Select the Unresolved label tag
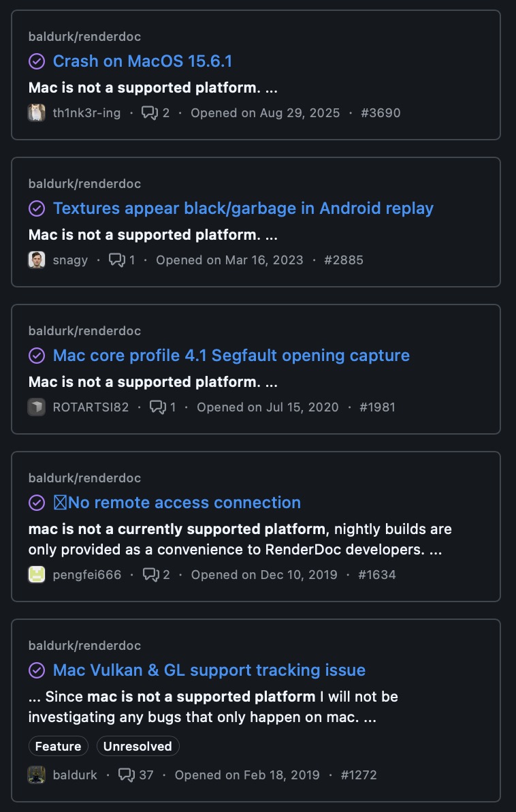This screenshot has height=812, width=516. click(138, 747)
